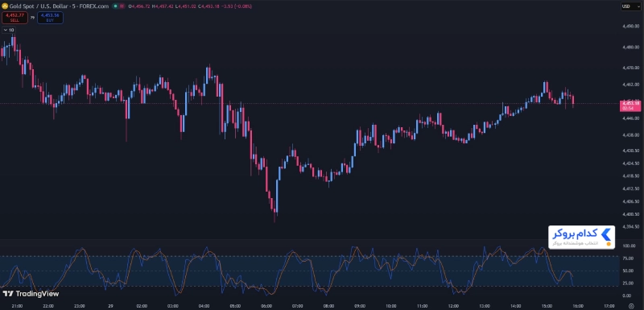Click the 21:00 time axis label

18,306
